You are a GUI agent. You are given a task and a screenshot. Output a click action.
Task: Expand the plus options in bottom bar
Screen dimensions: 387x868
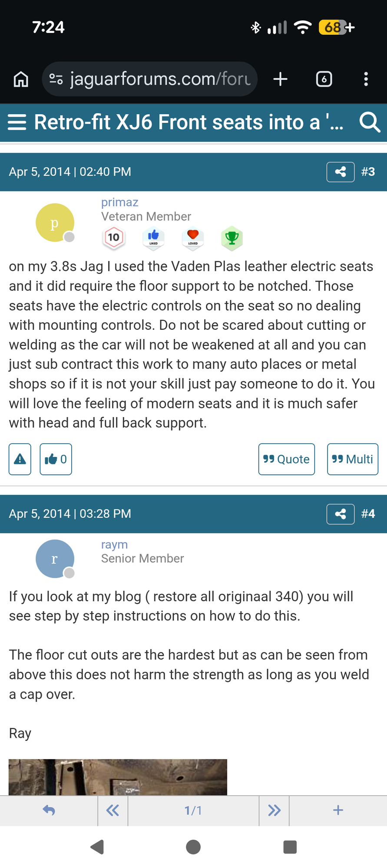[x=338, y=810]
